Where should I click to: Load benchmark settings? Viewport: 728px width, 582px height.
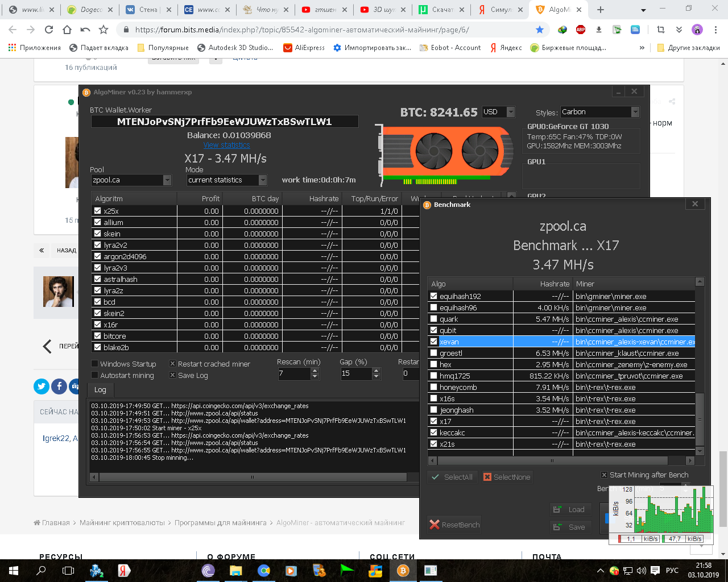click(570, 509)
